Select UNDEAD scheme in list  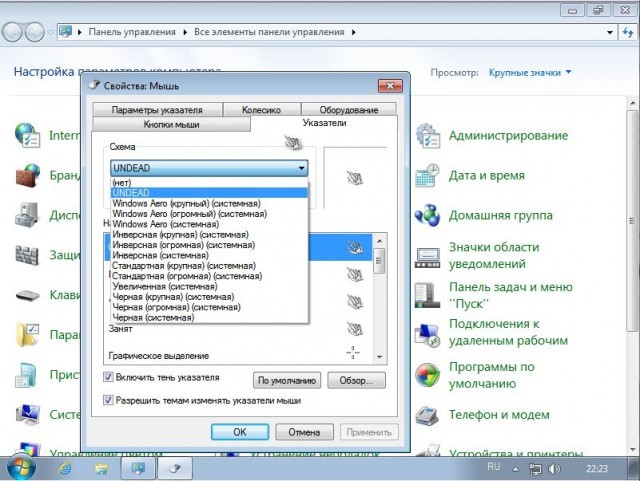(209, 193)
